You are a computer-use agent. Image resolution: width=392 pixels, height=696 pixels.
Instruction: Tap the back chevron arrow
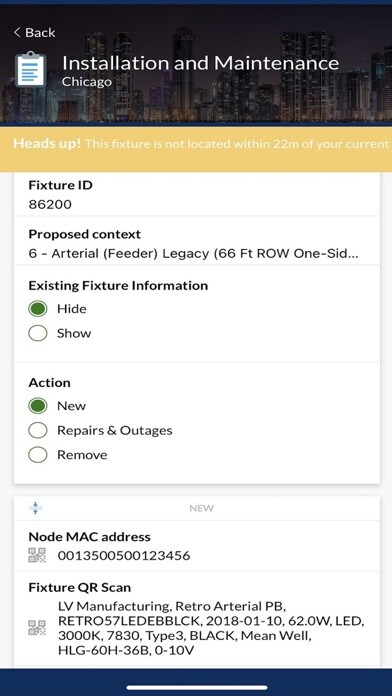17,32
